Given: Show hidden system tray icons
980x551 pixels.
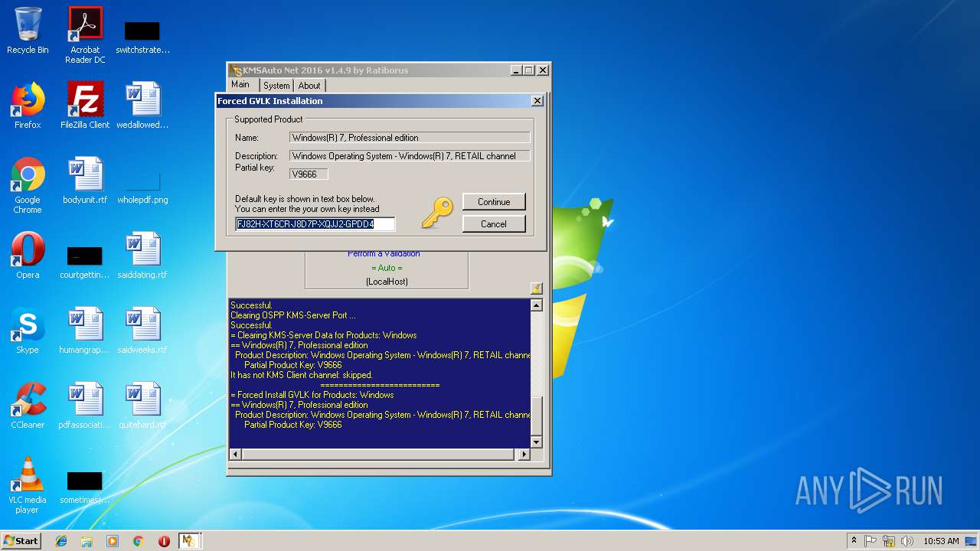Looking at the screenshot, I should (854, 541).
